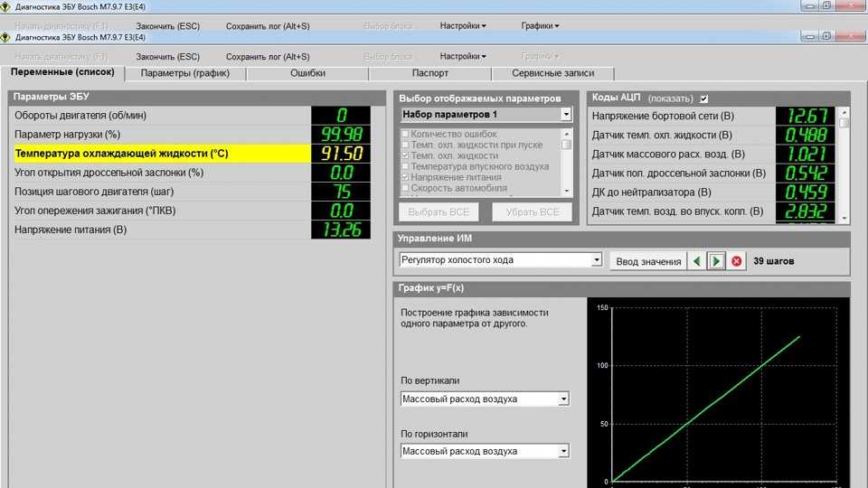Click the green left arrow step button
868x488 pixels.
[696, 261]
